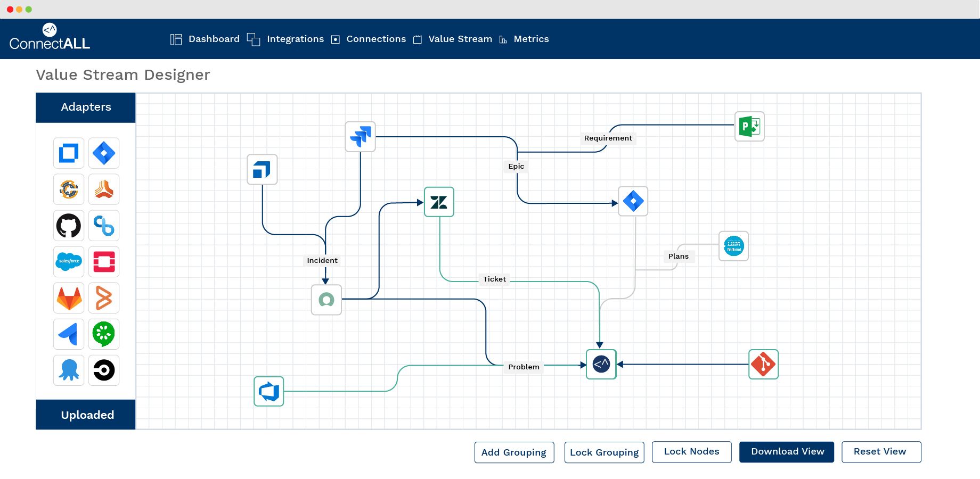Click the Value Stream Designer heading
The height and width of the screenshot is (479, 980).
point(123,75)
